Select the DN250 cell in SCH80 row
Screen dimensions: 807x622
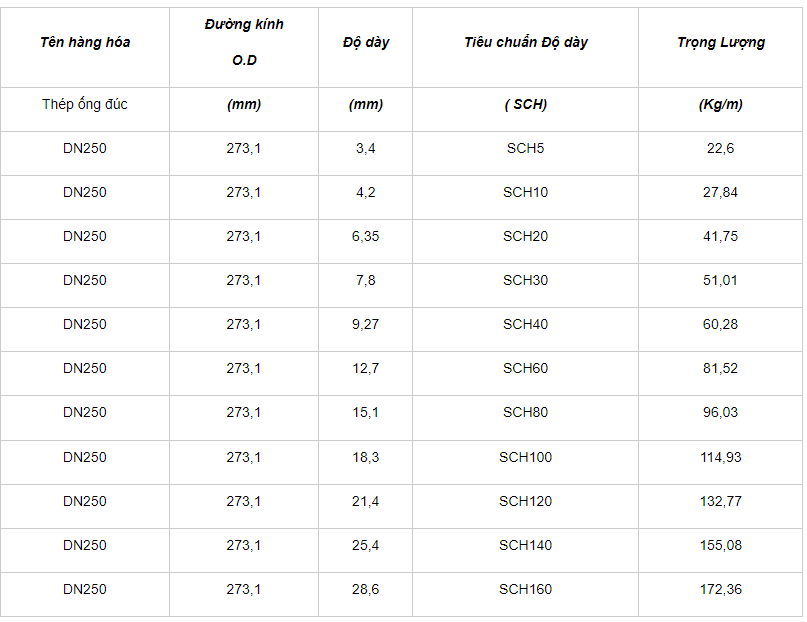(x=85, y=412)
